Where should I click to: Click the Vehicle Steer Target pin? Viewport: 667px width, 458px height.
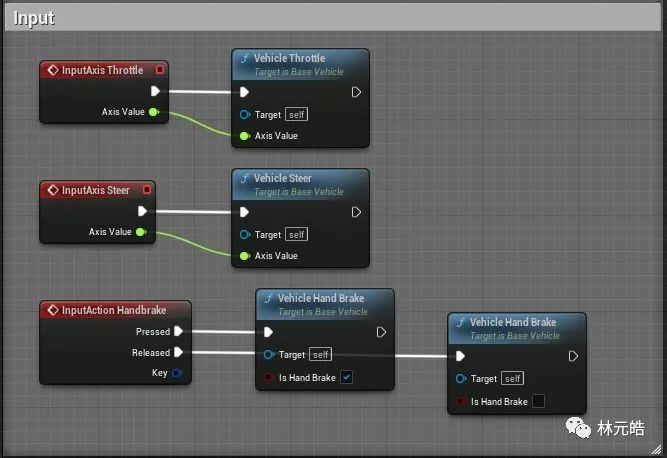[245, 234]
